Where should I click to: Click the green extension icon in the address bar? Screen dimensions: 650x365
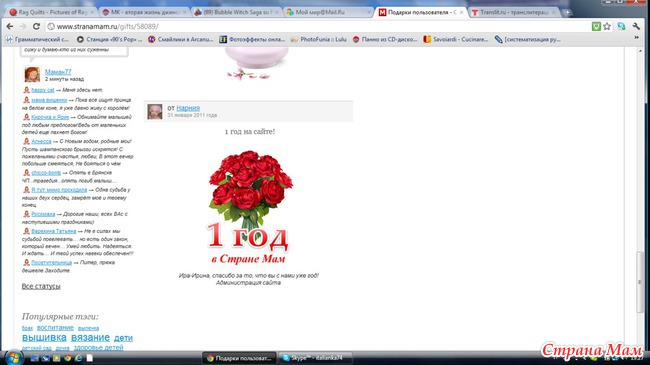coord(596,27)
